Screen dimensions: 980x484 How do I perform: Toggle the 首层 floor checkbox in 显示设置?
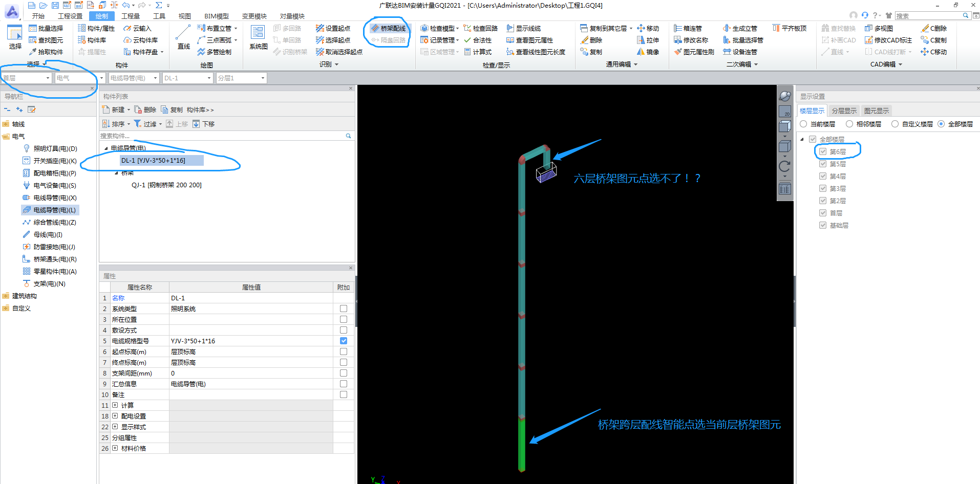(823, 213)
